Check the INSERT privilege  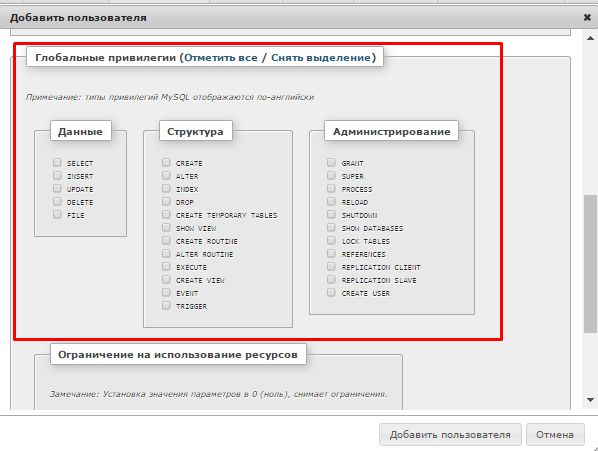[x=57, y=176]
